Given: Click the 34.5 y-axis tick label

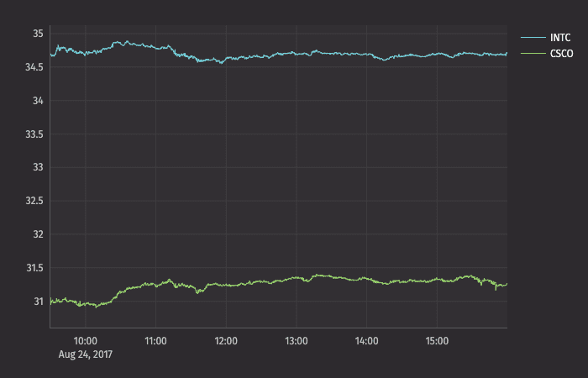Looking at the screenshot, I should click(x=34, y=67).
